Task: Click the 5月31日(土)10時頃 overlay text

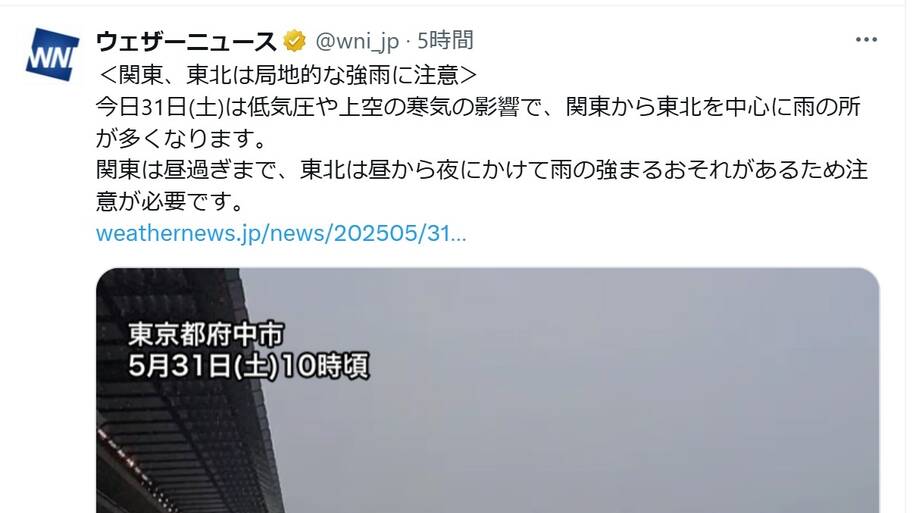Action: [248, 366]
